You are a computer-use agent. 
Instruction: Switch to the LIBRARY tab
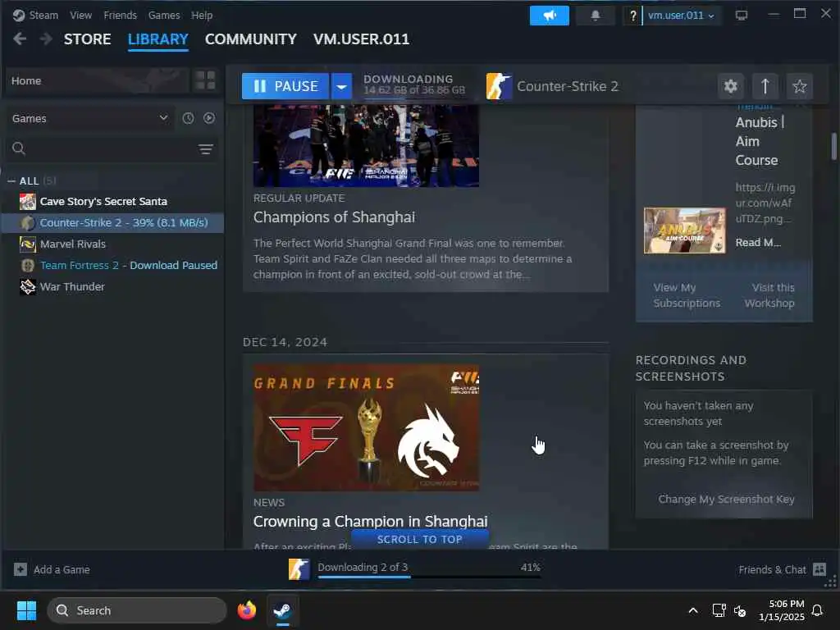pyautogui.click(x=158, y=39)
